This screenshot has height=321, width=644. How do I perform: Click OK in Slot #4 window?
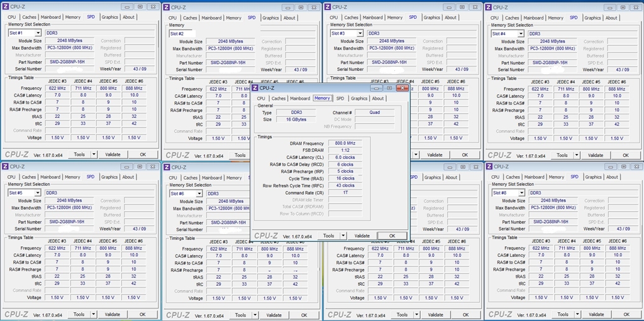[626, 155]
